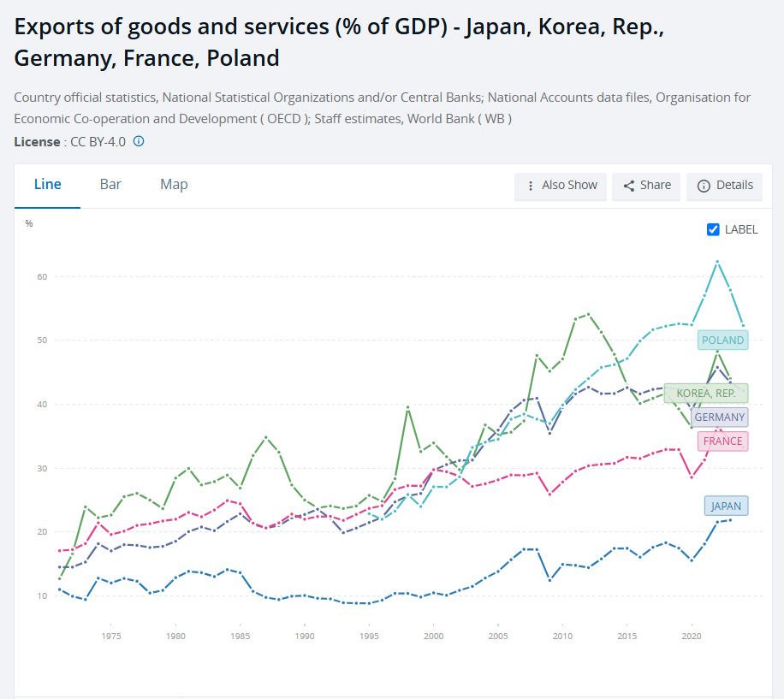This screenshot has width=784, height=699.
Task: Click the KOREA, REP. series label
Action: click(705, 394)
